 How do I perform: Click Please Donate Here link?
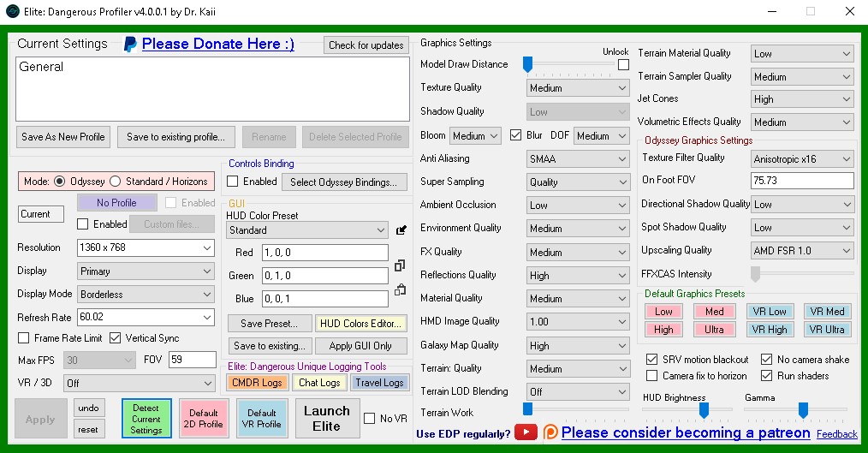tap(218, 44)
